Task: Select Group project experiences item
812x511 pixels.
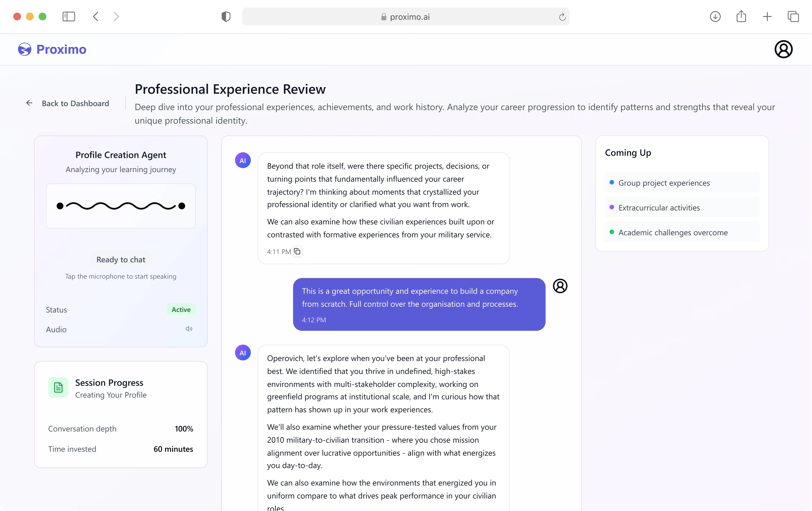Action: click(664, 183)
